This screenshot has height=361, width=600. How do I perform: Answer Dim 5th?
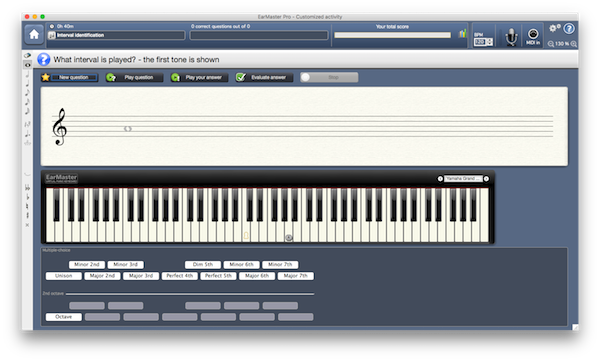coord(203,265)
